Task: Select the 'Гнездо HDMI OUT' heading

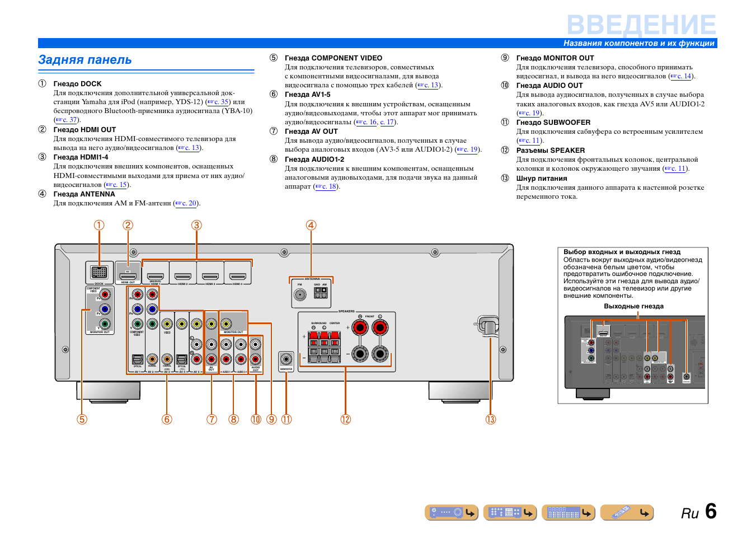Action: [x=85, y=130]
